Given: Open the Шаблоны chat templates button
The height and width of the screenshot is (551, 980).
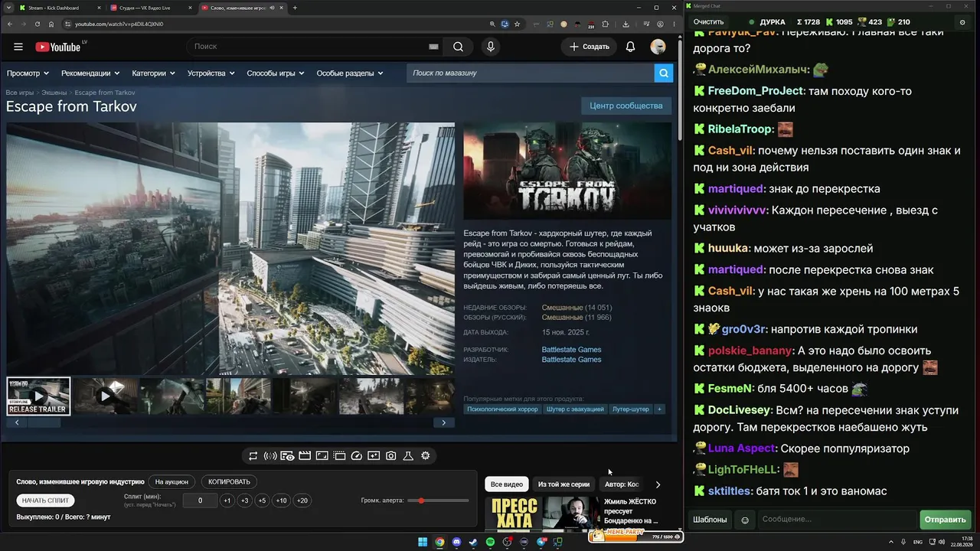Looking at the screenshot, I should tap(710, 520).
